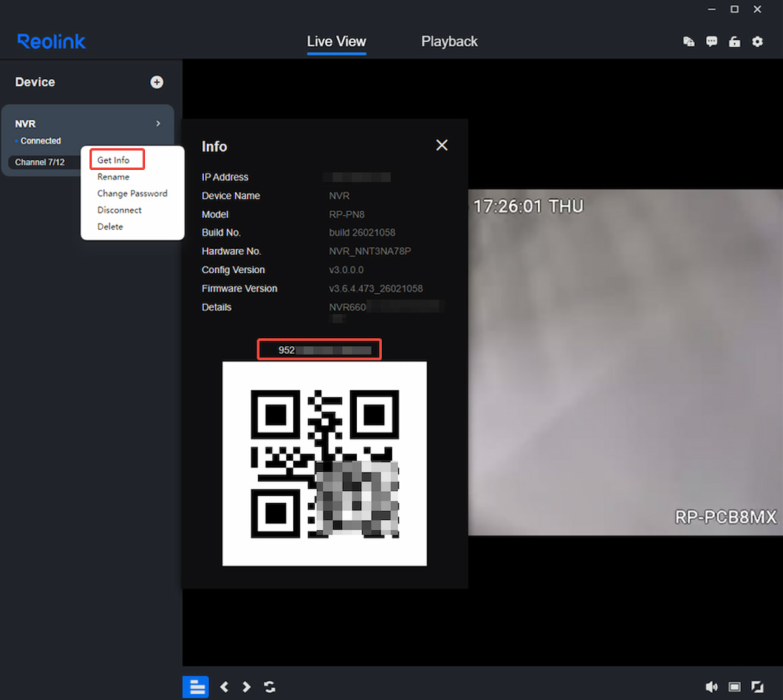The width and height of the screenshot is (783, 700).
Task: Click the Build No. value build 26021058
Action: (362, 233)
